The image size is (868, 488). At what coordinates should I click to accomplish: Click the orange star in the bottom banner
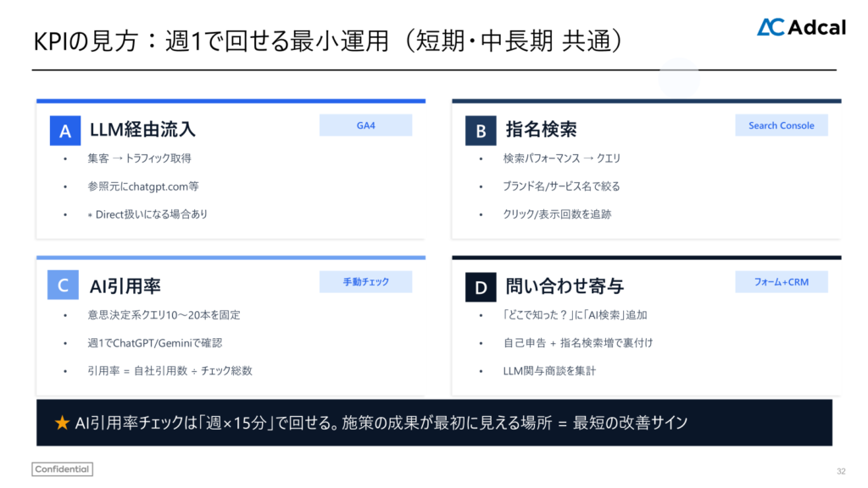click(62, 423)
